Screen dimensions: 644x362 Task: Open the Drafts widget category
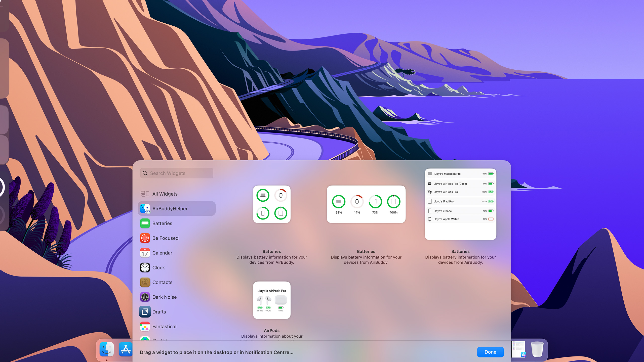(177, 312)
